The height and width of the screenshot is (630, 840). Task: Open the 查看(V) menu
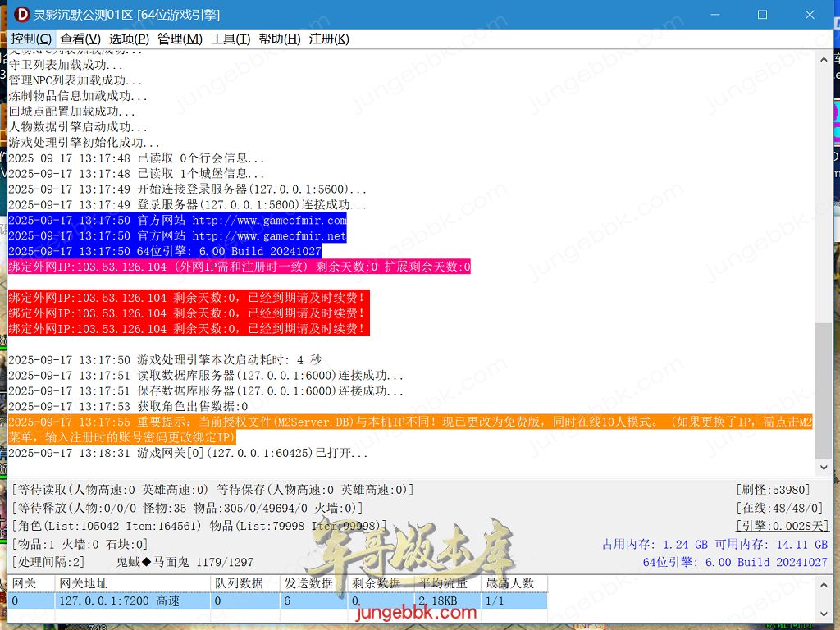click(80, 39)
